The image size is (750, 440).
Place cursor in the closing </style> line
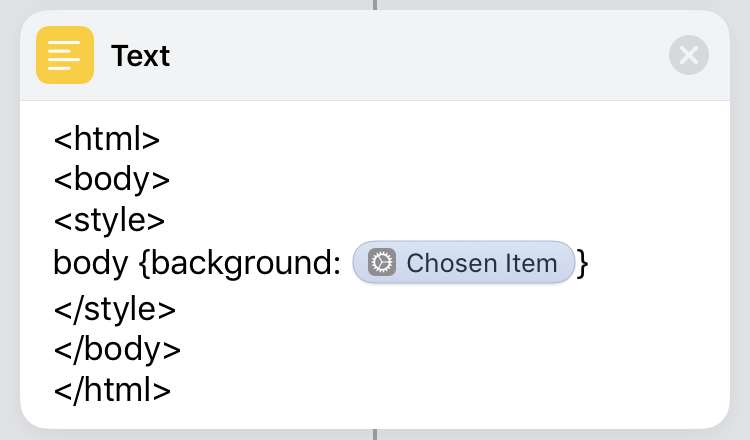click(x=114, y=308)
